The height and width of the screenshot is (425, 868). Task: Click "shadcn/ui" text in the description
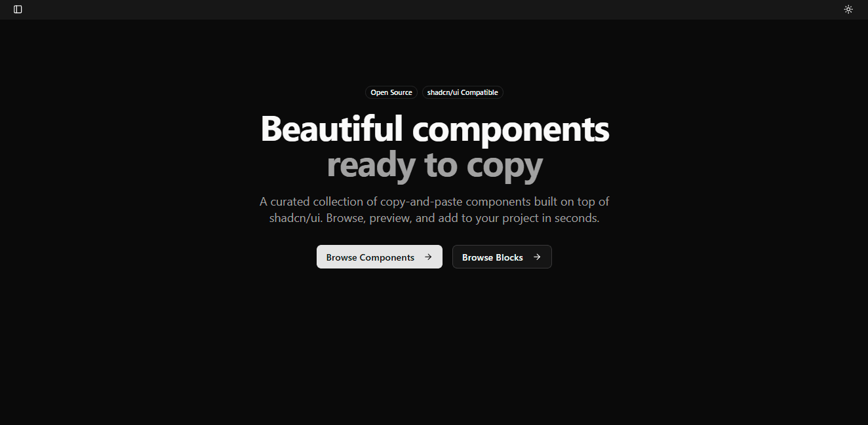[x=295, y=218]
